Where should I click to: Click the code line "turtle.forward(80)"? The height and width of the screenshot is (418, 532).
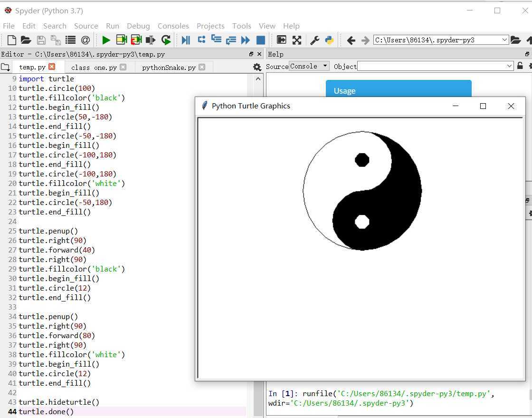57,335
